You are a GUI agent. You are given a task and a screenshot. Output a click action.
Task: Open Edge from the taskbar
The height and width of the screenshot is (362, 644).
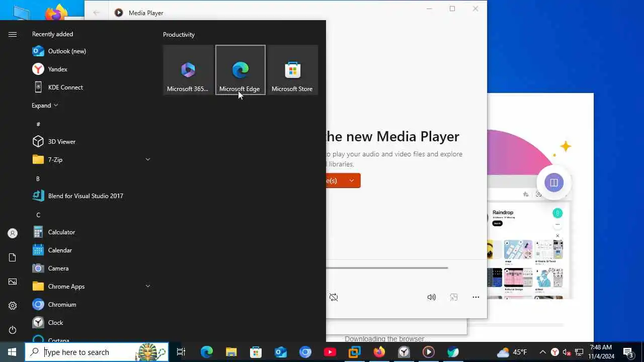[207, 352]
